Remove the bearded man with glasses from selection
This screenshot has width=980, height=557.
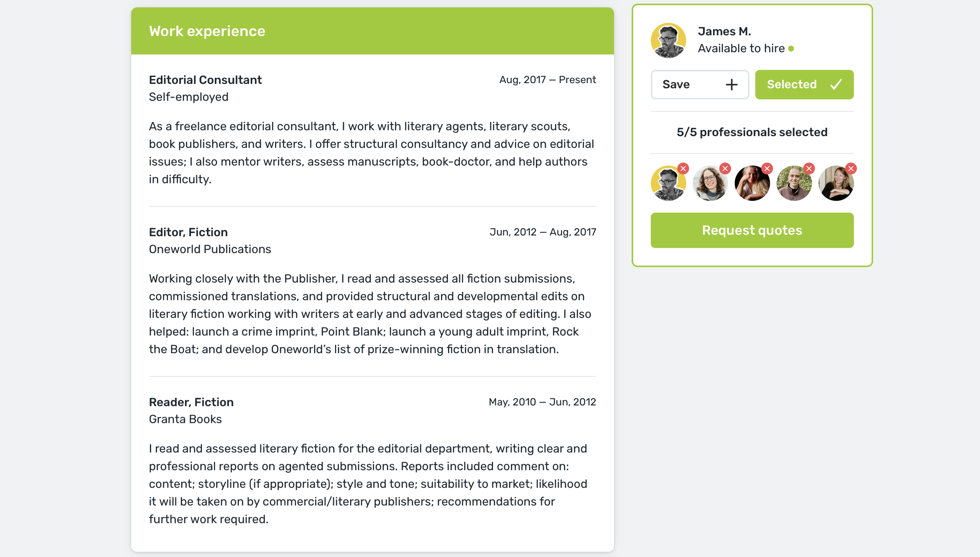[x=683, y=169]
